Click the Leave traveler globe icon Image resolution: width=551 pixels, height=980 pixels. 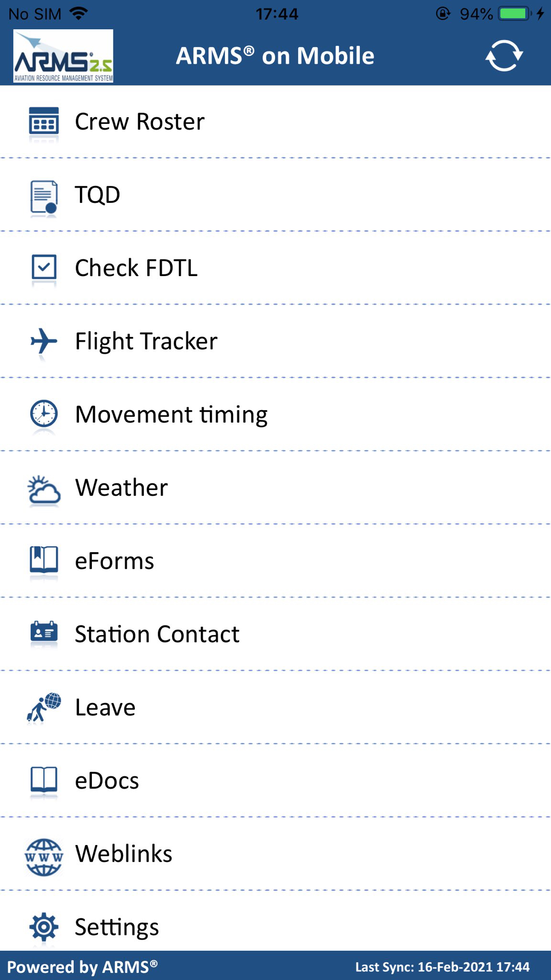point(44,707)
